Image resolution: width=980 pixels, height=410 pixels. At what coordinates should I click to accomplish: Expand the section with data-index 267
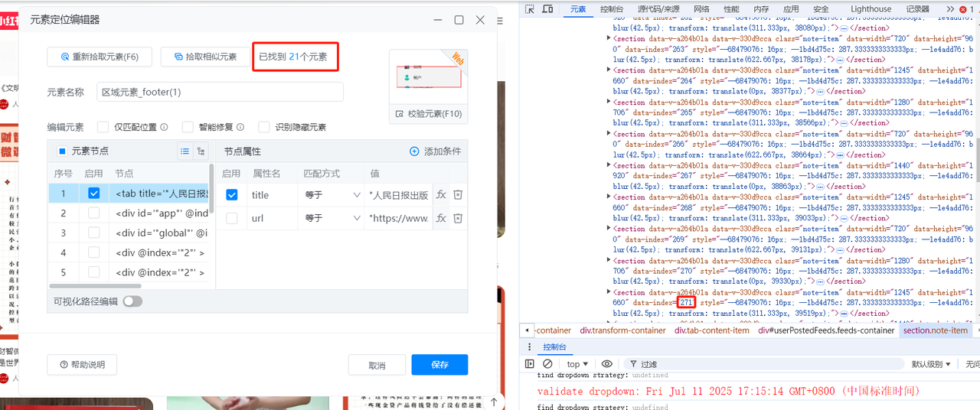click(609, 166)
